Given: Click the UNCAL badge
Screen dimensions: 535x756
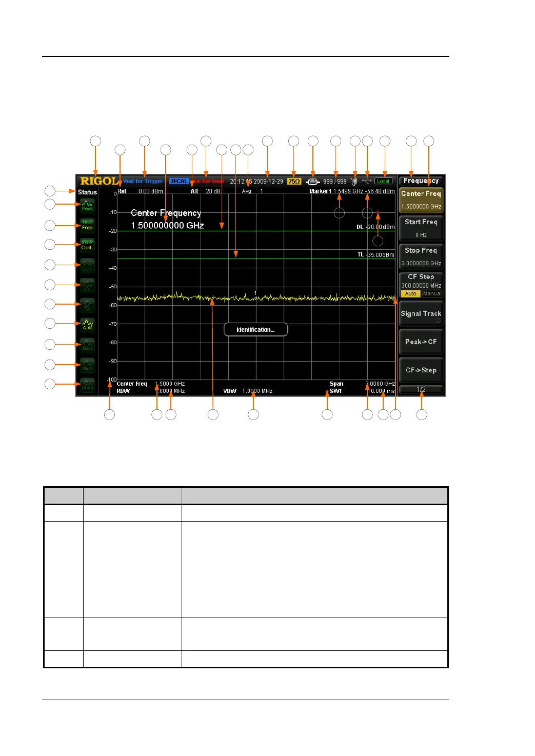Looking at the screenshot, I should (179, 181).
